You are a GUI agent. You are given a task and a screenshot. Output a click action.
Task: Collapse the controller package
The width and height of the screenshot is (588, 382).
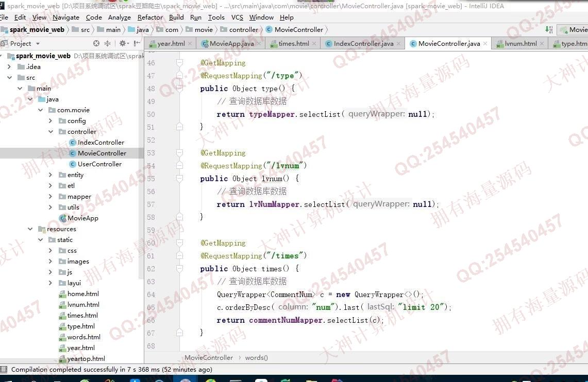pos(51,132)
